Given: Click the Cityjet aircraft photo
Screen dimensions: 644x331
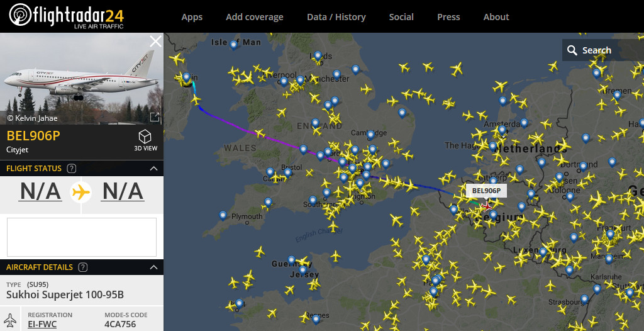Looking at the screenshot, I should pos(82,79).
